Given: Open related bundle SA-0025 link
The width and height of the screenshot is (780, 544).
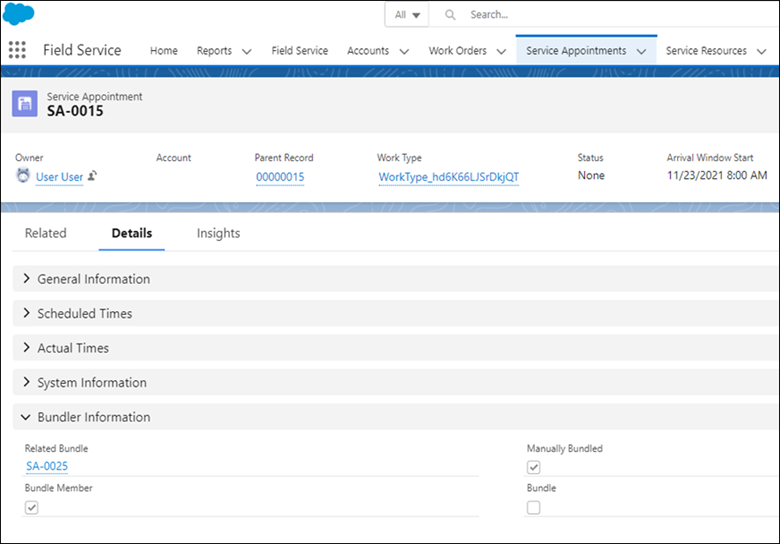Looking at the screenshot, I should 47,466.
